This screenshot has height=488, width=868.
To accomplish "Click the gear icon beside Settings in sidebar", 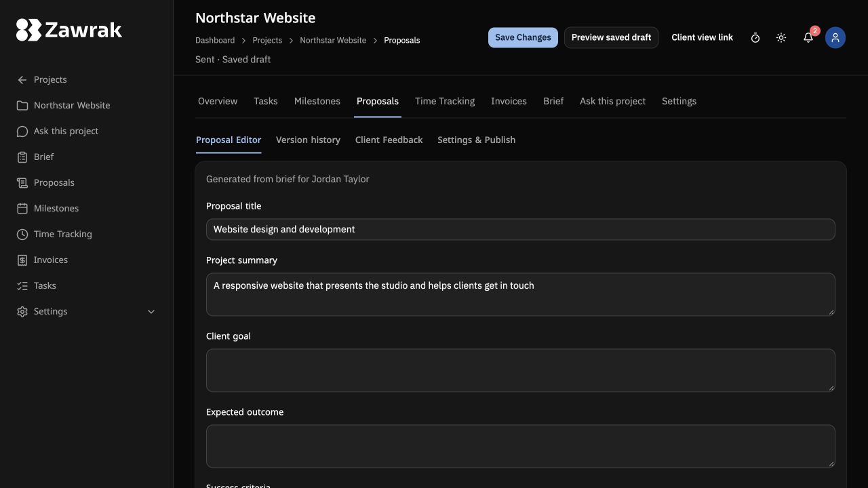I will 22,311.
